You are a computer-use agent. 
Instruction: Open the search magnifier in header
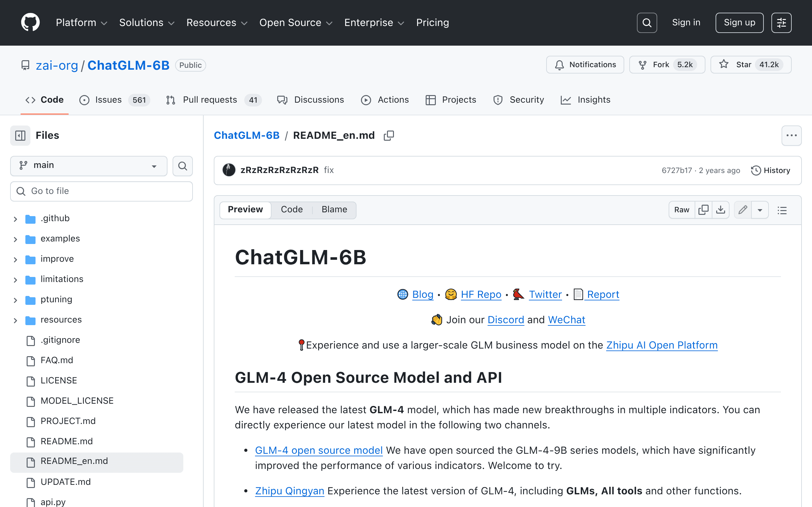click(646, 22)
